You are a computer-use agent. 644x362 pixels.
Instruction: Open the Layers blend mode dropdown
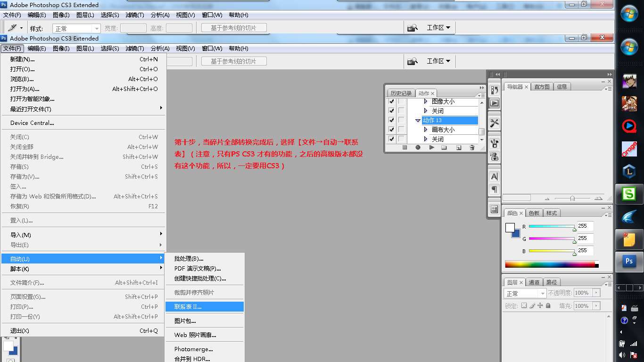point(525,293)
